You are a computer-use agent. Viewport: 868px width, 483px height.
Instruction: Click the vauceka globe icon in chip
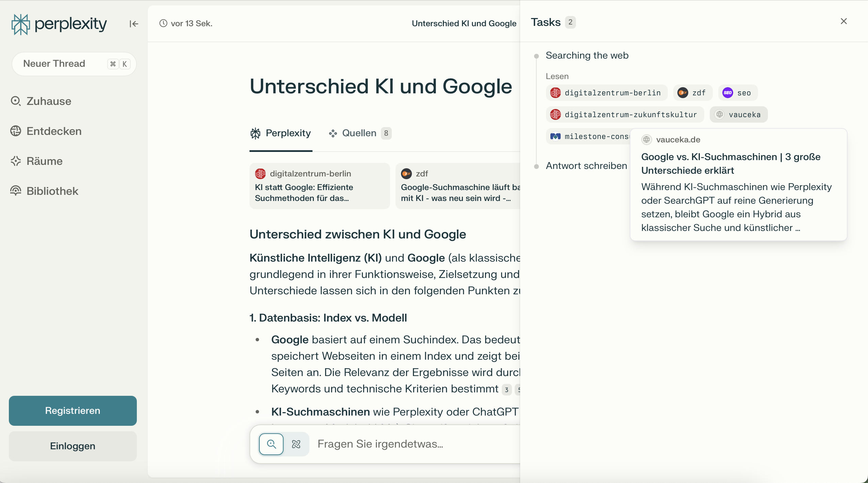[x=720, y=114]
